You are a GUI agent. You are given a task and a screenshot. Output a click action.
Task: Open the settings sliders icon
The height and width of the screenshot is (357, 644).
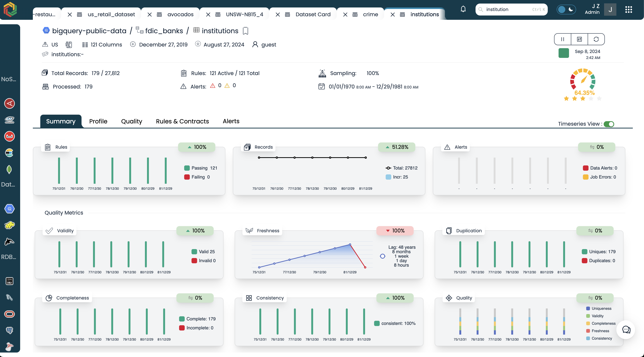click(579, 39)
